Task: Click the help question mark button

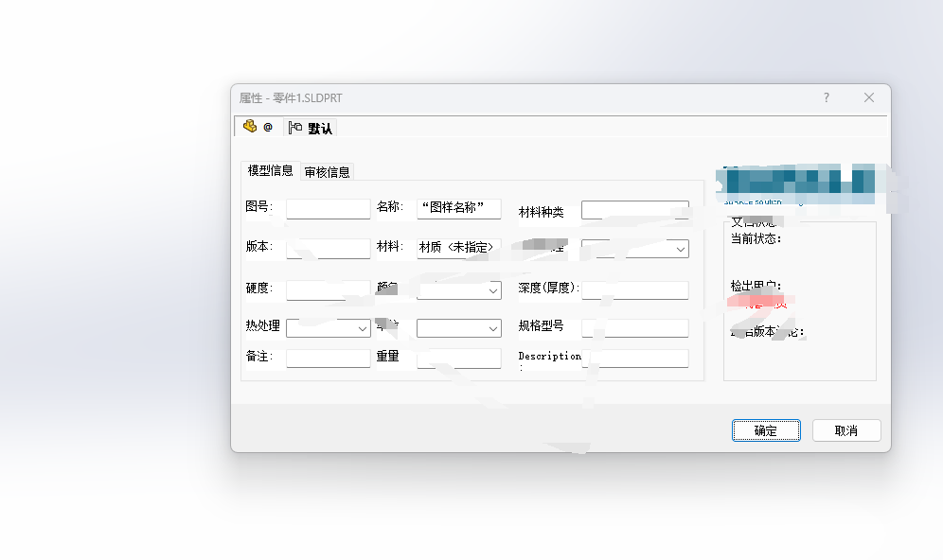Action: point(826,97)
